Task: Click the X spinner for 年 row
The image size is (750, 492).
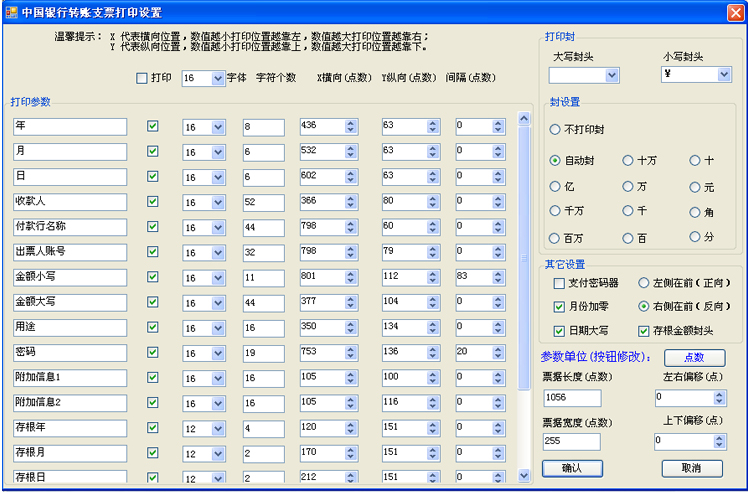Action: click(x=351, y=127)
